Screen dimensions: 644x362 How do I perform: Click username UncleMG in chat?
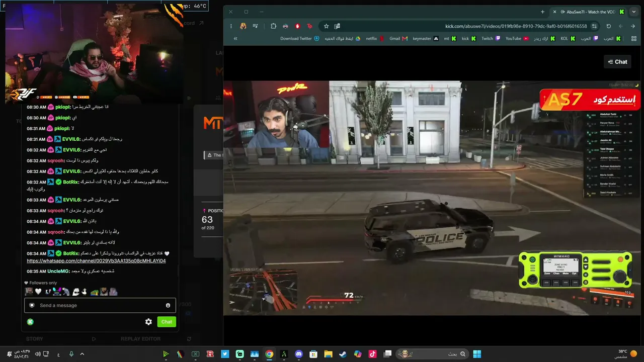tap(58, 271)
